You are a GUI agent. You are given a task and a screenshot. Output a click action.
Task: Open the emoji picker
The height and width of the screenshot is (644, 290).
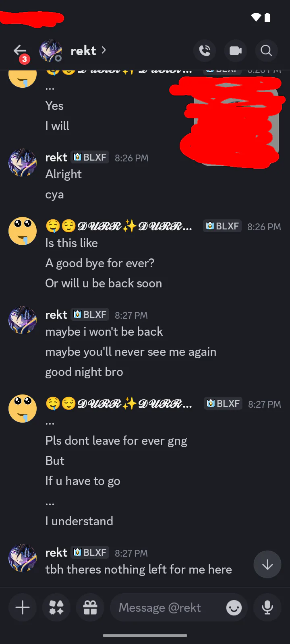[x=234, y=608]
